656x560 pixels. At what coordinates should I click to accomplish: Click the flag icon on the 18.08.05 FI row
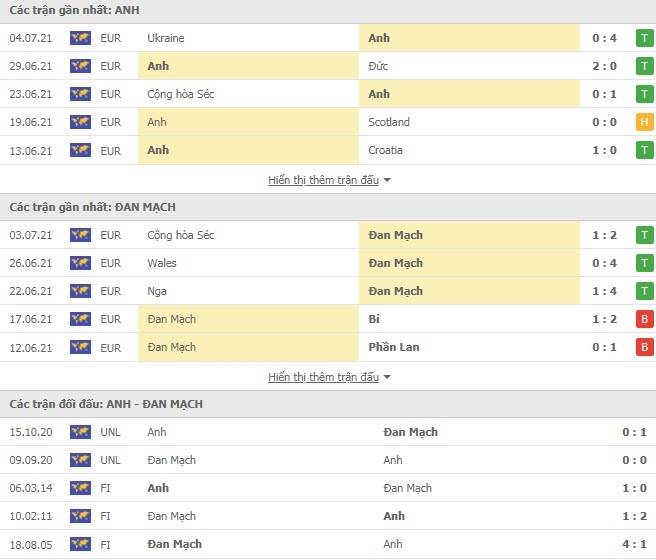80,544
